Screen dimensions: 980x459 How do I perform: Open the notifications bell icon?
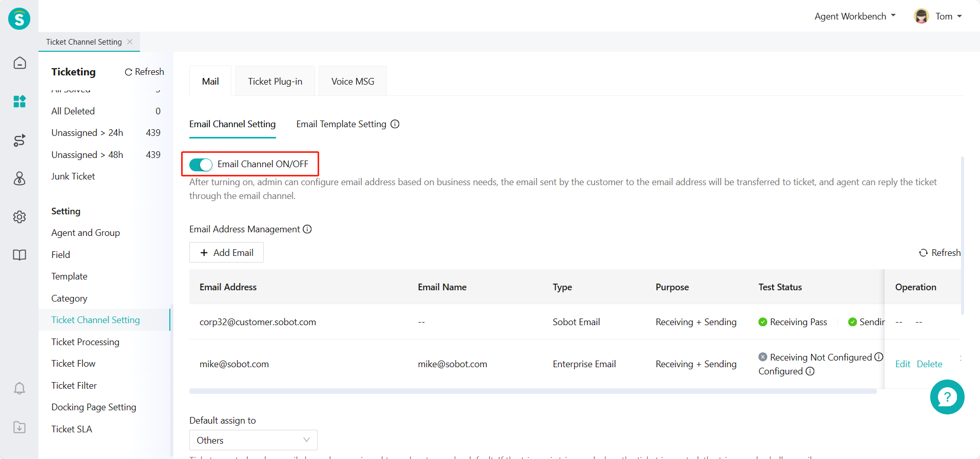click(19, 388)
